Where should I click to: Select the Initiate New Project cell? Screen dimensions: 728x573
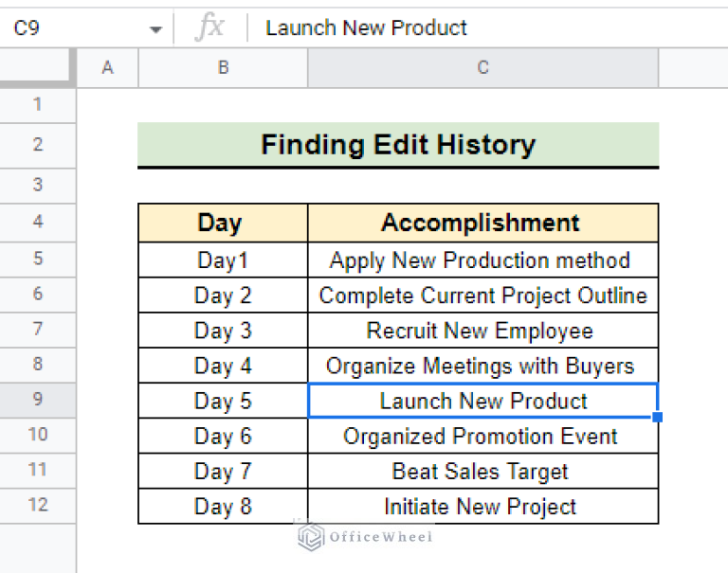[x=482, y=506]
